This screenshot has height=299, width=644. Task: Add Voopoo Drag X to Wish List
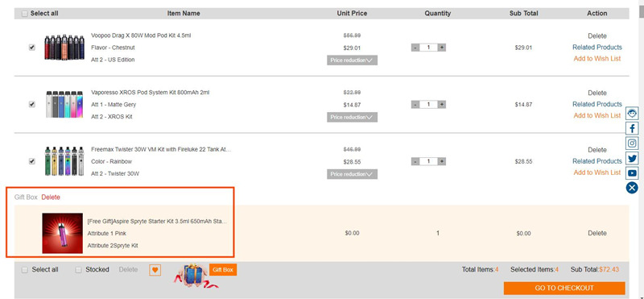597,59
